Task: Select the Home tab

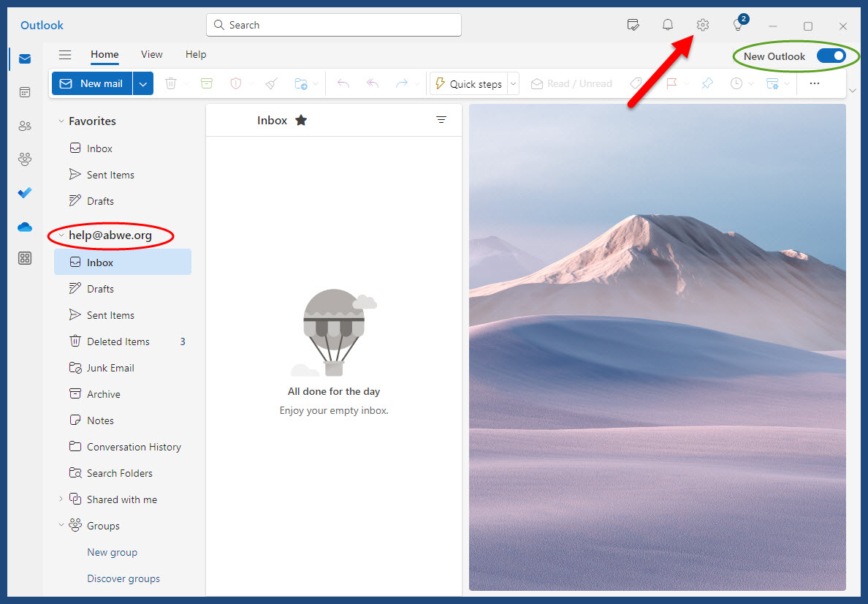Action: coord(104,54)
